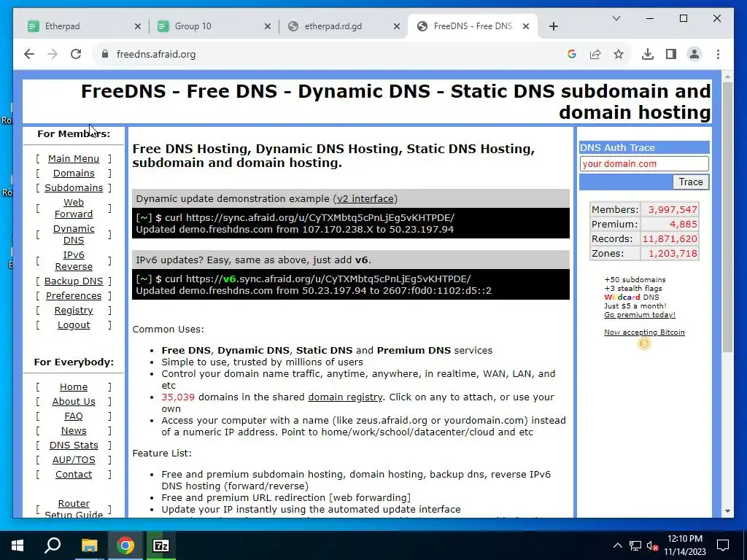Open the Main Menu link
Image resolution: width=747 pixels, height=560 pixels.
[74, 158]
